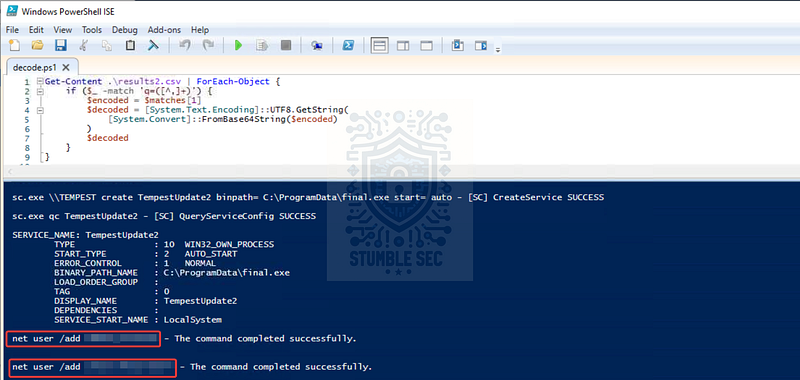Click the 'ERROR_CONTROL' row in console
Image resolution: width=800 pixels, height=380 pixels.
click(x=135, y=263)
